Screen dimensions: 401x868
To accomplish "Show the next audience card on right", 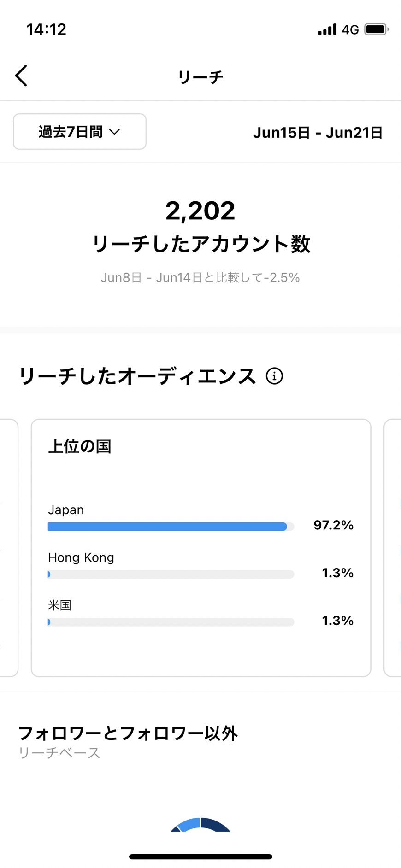I will point(392,548).
